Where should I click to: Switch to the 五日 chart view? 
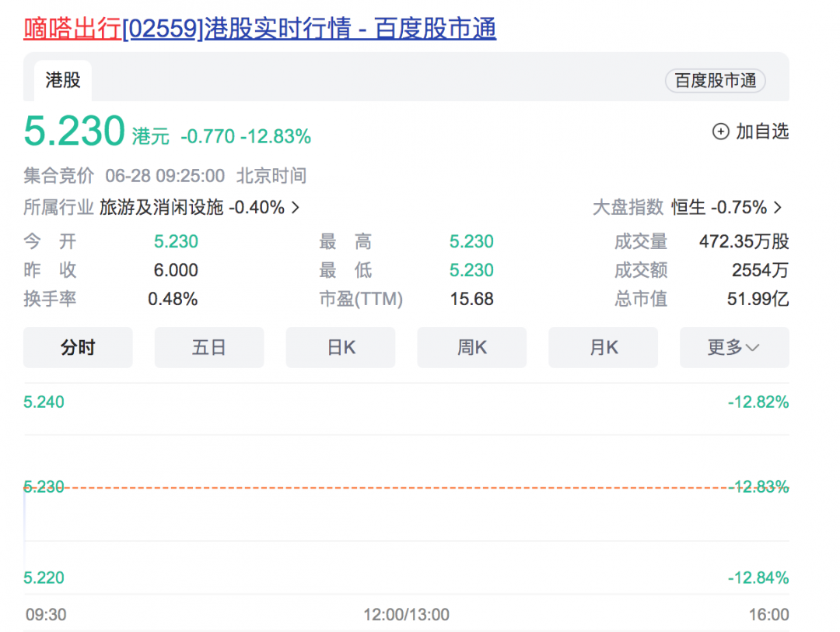[208, 348]
